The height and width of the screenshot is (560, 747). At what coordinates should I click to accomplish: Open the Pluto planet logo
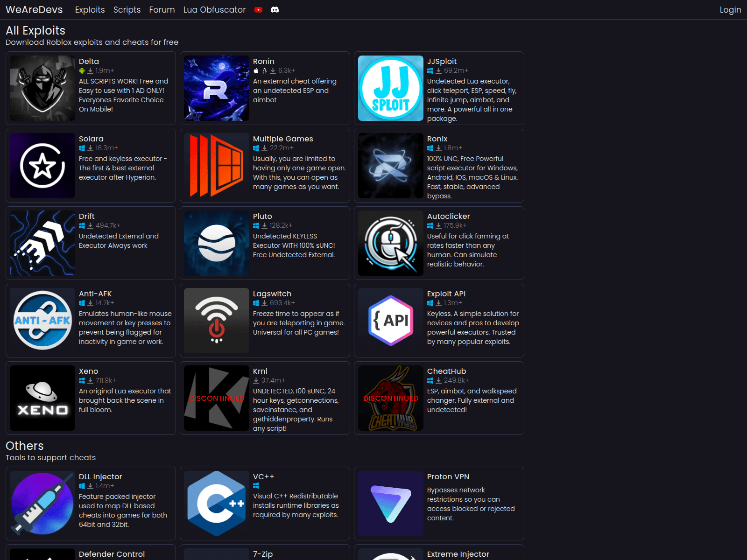point(217,243)
